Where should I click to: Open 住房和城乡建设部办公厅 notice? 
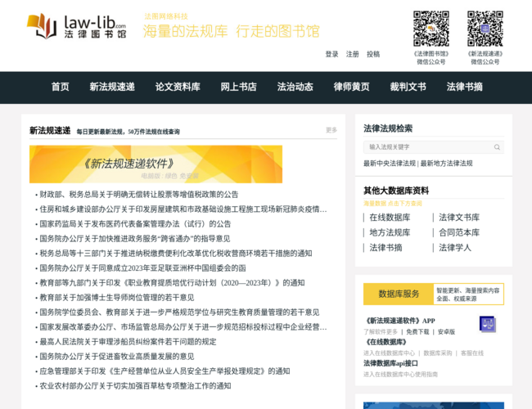pos(183,209)
